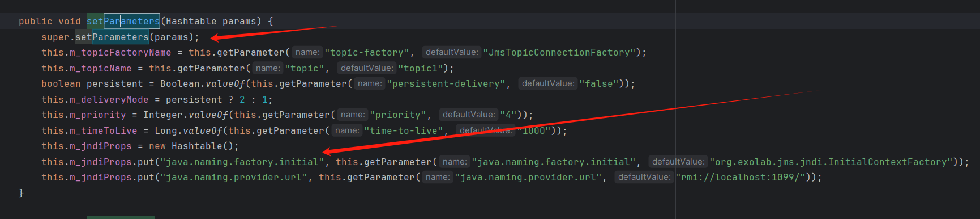Image resolution: width=980 pixels, height=219 pixels.
Task: Click Hashtable in the method signature
Action: (x=191, y=21)
